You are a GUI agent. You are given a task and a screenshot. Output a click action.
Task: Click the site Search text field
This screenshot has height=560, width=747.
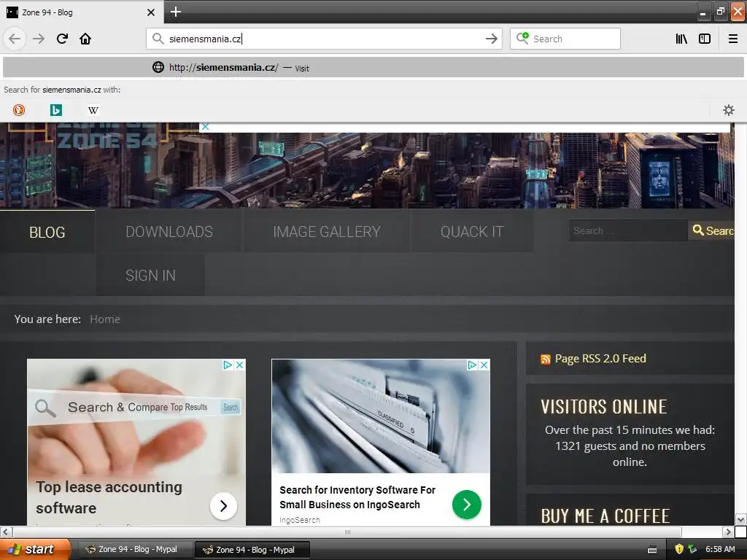(x=628, y=230)
